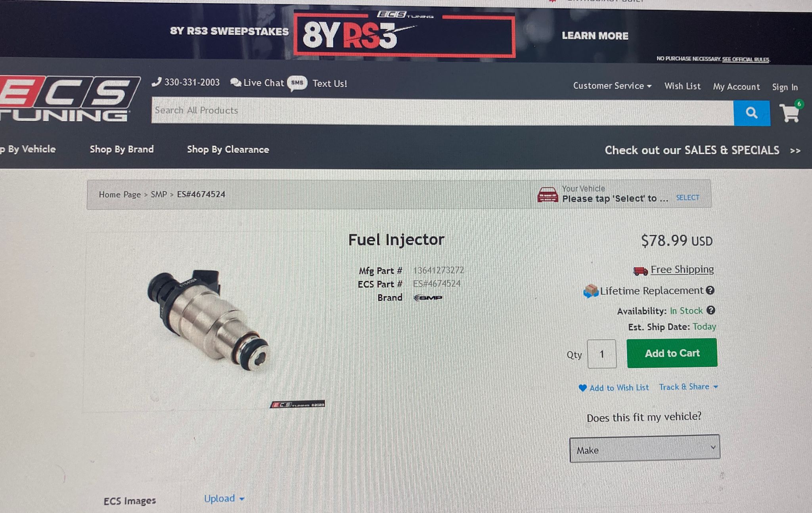Open the Upload dropdown
The width and height of the screenshot is (812, 513).
(x=224, y=498)
